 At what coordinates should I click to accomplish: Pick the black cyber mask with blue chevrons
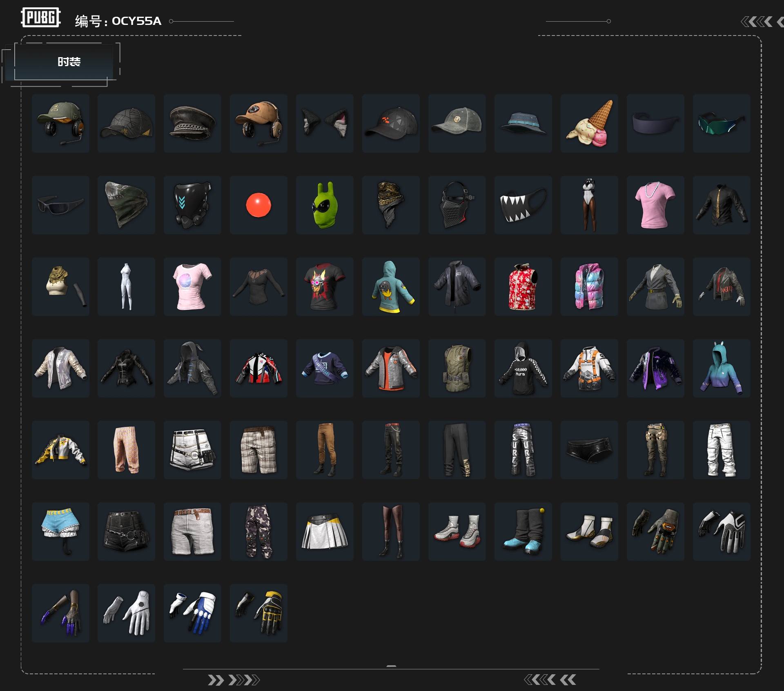[x=192, y=205]
